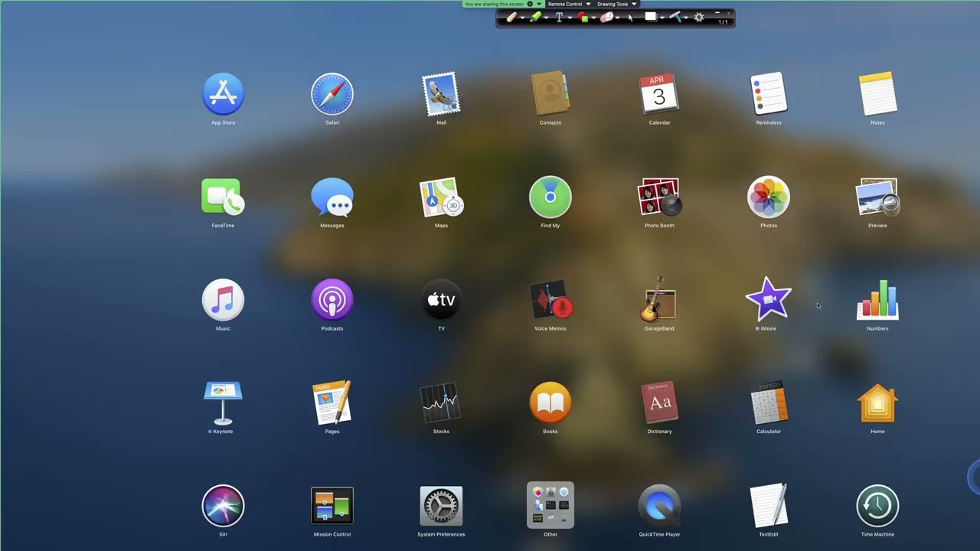Launch the Home app
This screenshot has width=980, height=551.
tap(877, 403)
